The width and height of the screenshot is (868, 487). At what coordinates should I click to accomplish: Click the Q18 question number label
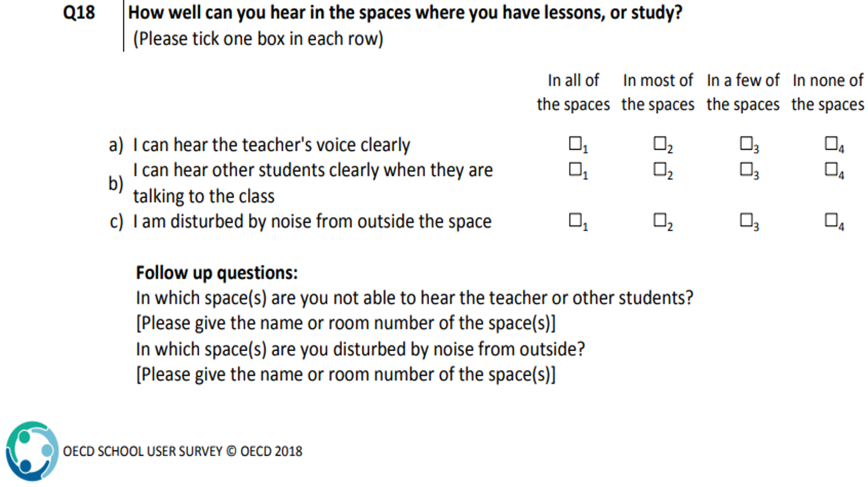[79, 13]
